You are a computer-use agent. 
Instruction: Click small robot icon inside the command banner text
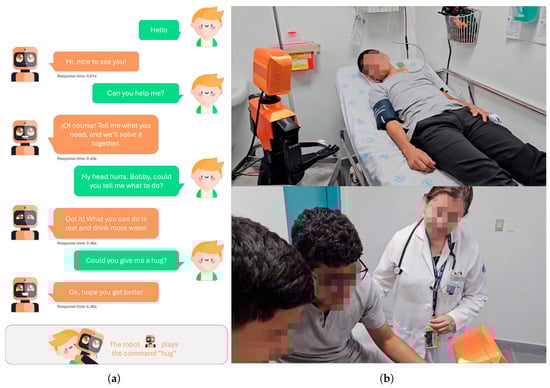click(x=150, y=341)
